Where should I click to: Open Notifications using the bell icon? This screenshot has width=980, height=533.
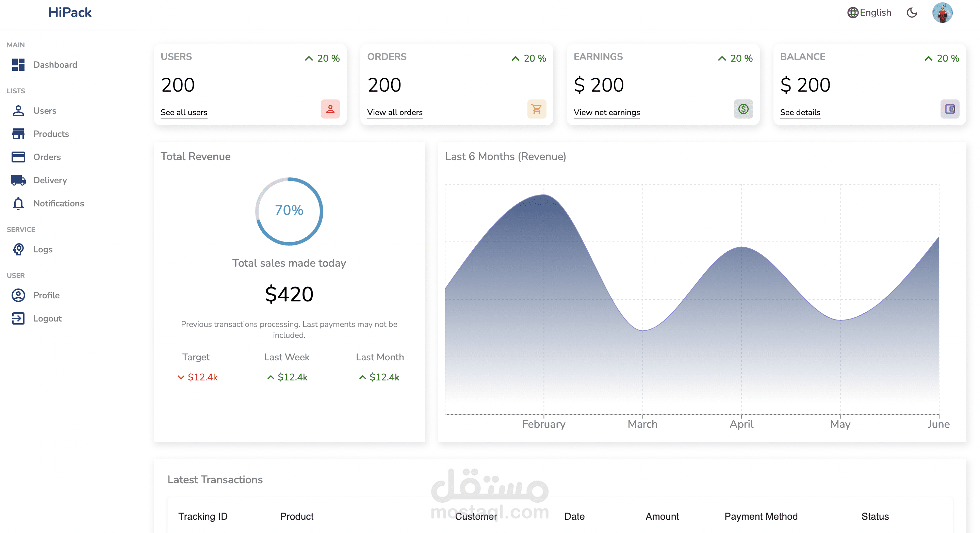[x=18, y=203]
